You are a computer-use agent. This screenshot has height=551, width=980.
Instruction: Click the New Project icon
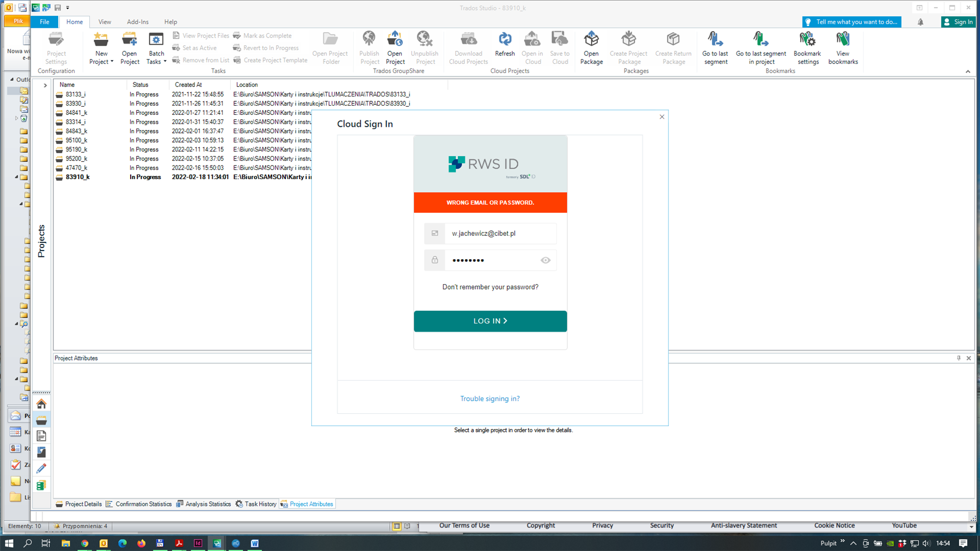tap(101, 39)
